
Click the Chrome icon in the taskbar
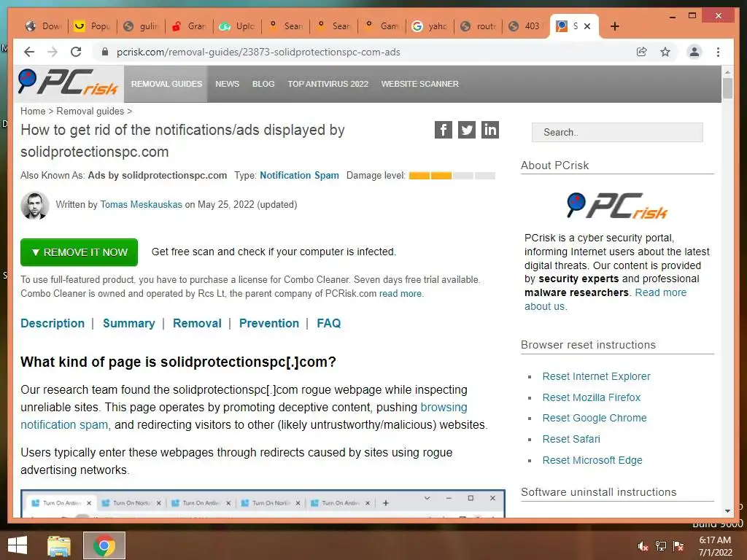[104, 545]
